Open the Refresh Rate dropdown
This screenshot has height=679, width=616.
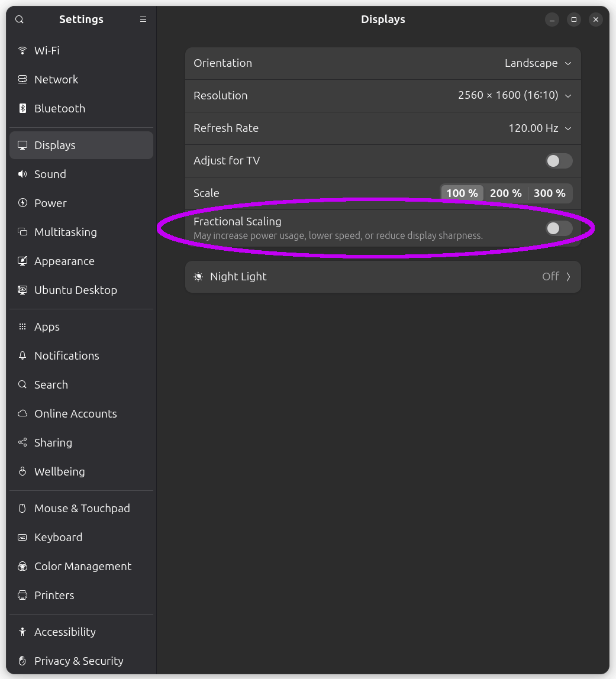click(x=539, y=128)
